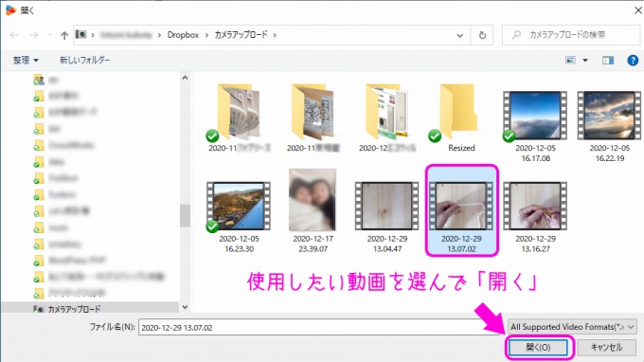Viewport: 644px width, 362px height.
Task: Click the ファイル名 input field
Action: pyautogui.click(x=319, y=328)
